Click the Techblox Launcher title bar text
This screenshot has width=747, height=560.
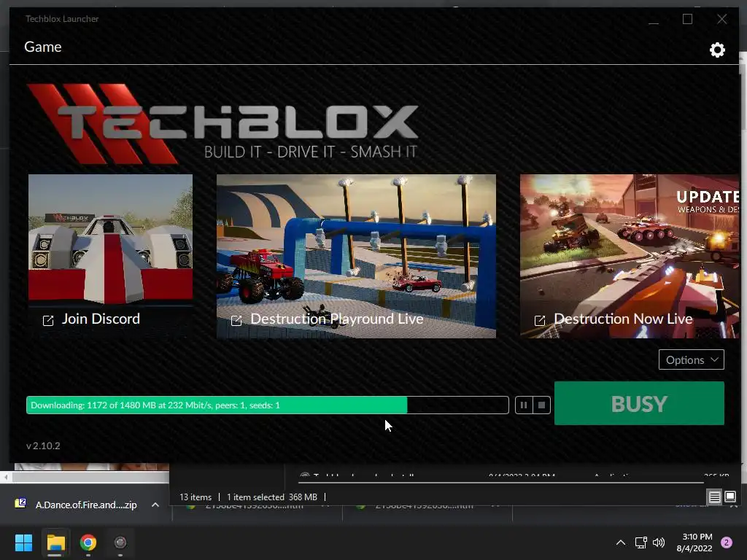[62, 18]
